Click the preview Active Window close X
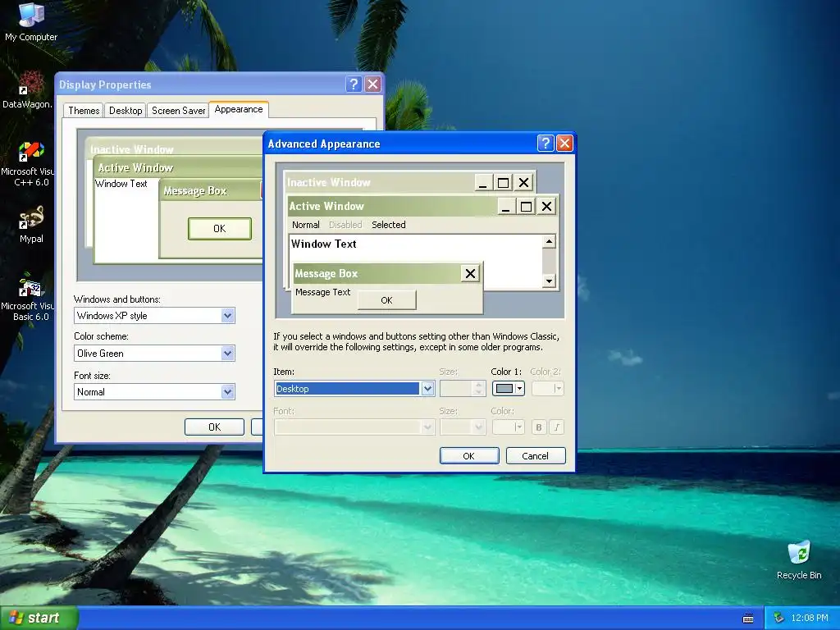840x630 pixels. pyautogui.click(x=546, y=206)
